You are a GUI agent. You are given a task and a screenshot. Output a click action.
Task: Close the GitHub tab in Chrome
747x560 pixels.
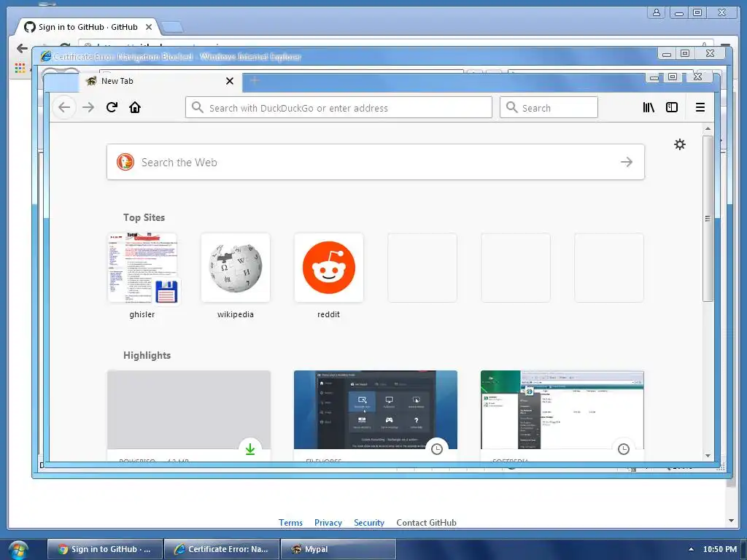click(x=149, y=27)
